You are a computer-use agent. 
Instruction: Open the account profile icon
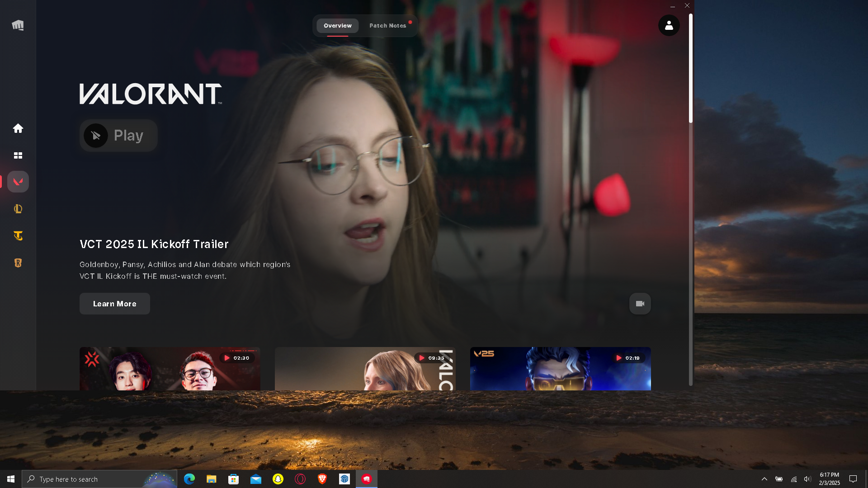click(669, 25)
